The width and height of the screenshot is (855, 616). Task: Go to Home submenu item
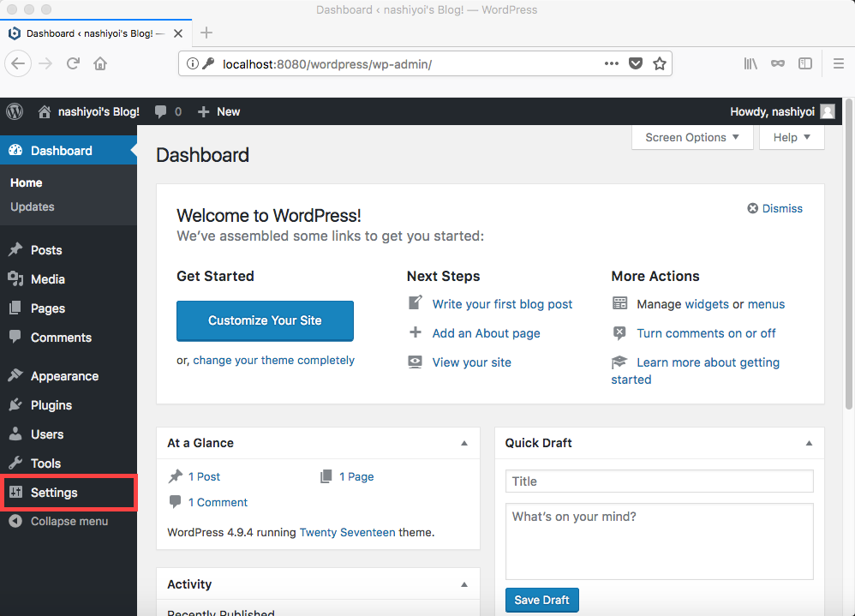coord(27,182)
